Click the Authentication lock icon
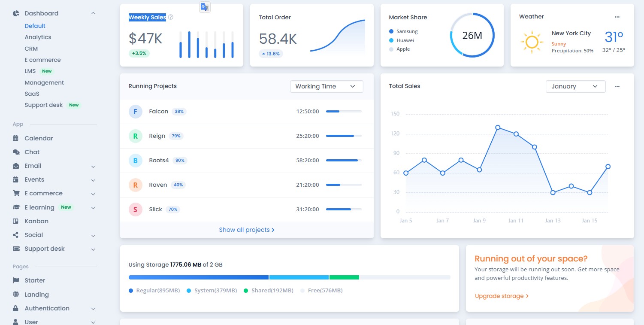The height and width of the screenshot is (325, 644). point(16,308)
